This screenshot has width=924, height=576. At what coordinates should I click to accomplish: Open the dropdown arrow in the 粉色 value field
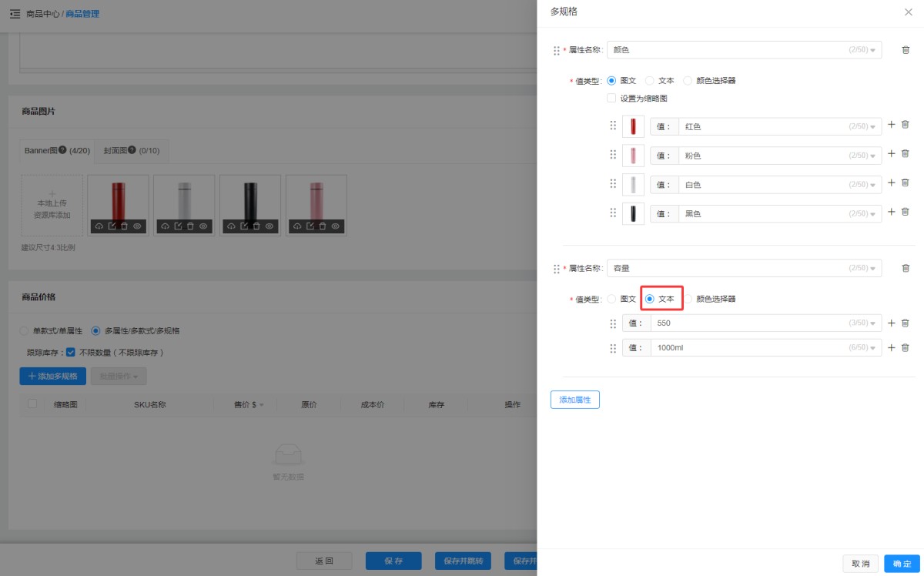tap(873, 156)
